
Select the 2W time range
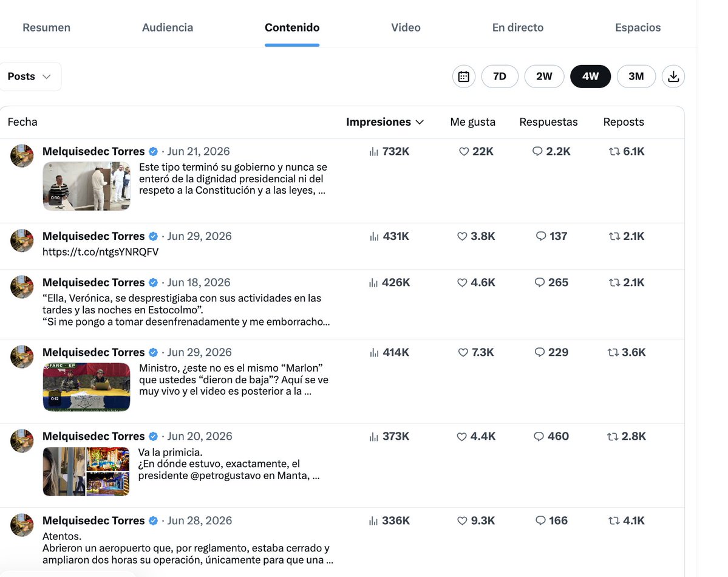pos(544,77)
